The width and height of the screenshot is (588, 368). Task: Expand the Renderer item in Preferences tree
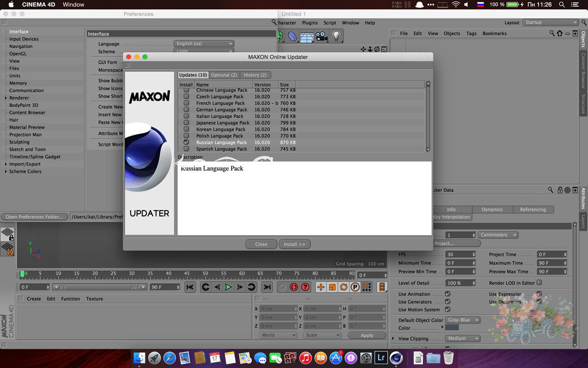click(x=5, y=98)
